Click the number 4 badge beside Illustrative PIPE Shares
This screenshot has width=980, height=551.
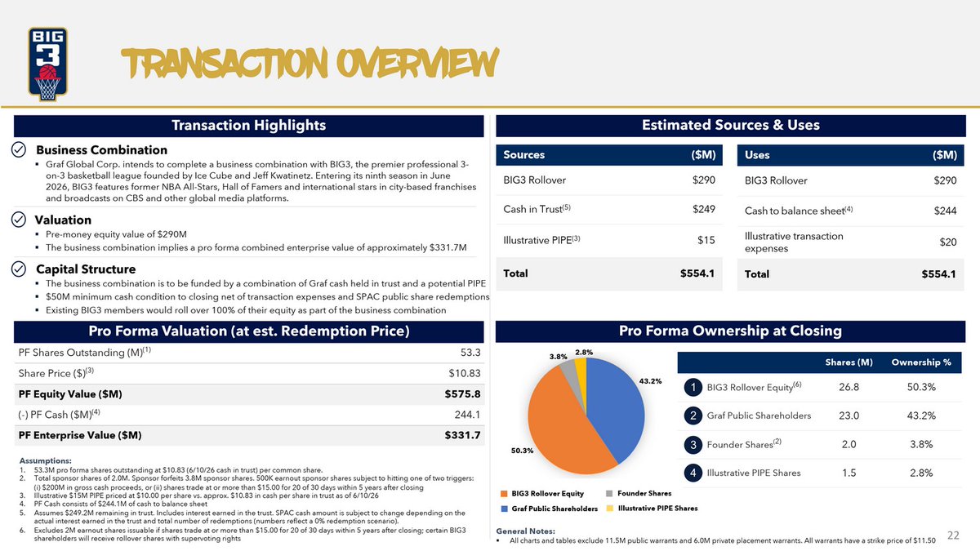tap(693, 473)
